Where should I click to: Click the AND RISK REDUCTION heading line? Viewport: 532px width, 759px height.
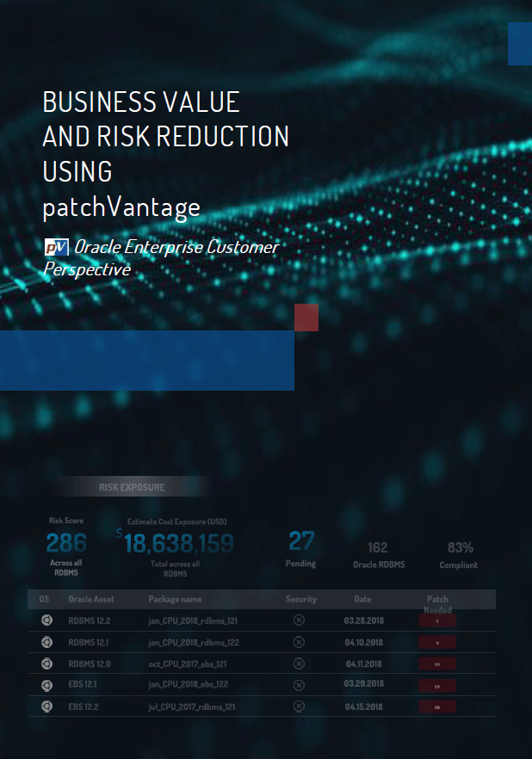(165, 137)
